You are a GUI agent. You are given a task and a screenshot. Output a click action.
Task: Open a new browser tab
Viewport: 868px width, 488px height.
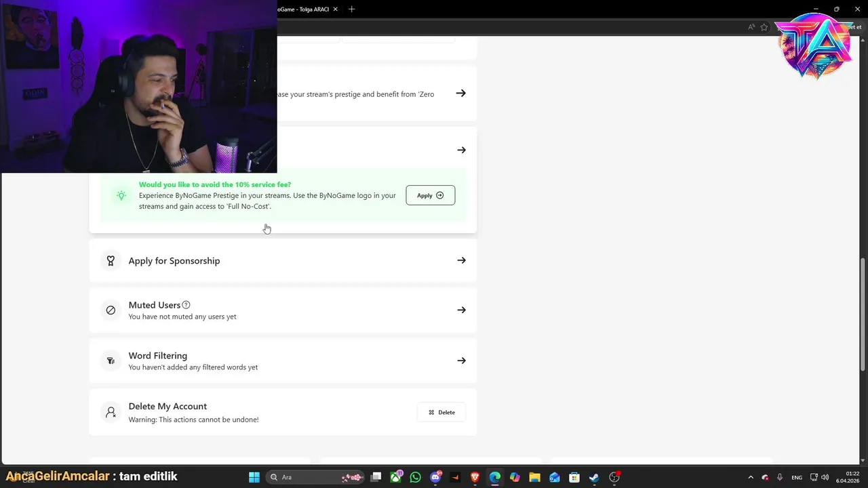(351, 9)
